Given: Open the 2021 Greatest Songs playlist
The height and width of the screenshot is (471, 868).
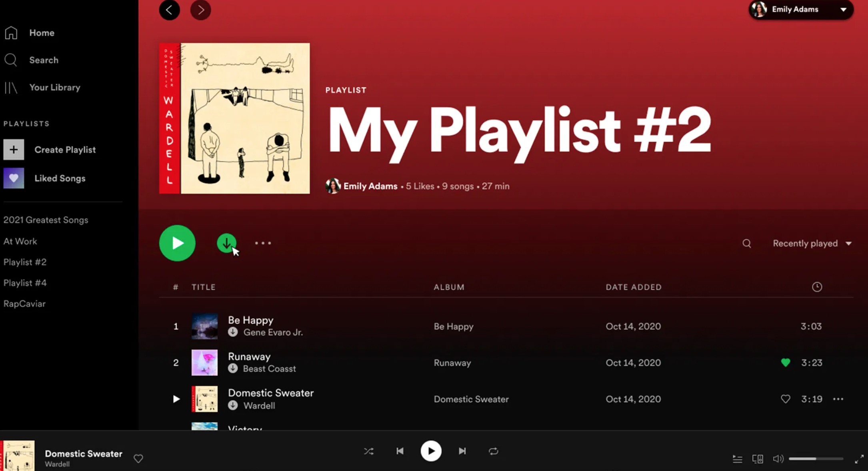Looking at the screenshot, I should click(x=46, y=220).
